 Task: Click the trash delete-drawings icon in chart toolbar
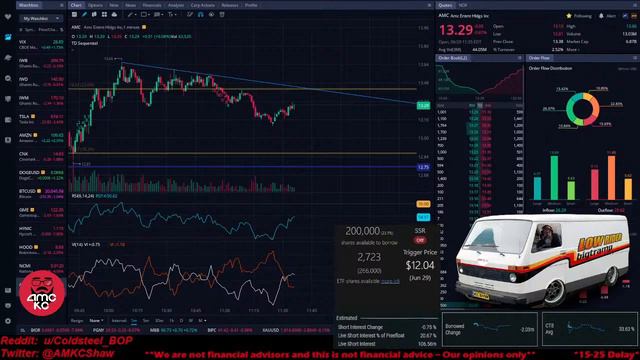click(222, 14)
